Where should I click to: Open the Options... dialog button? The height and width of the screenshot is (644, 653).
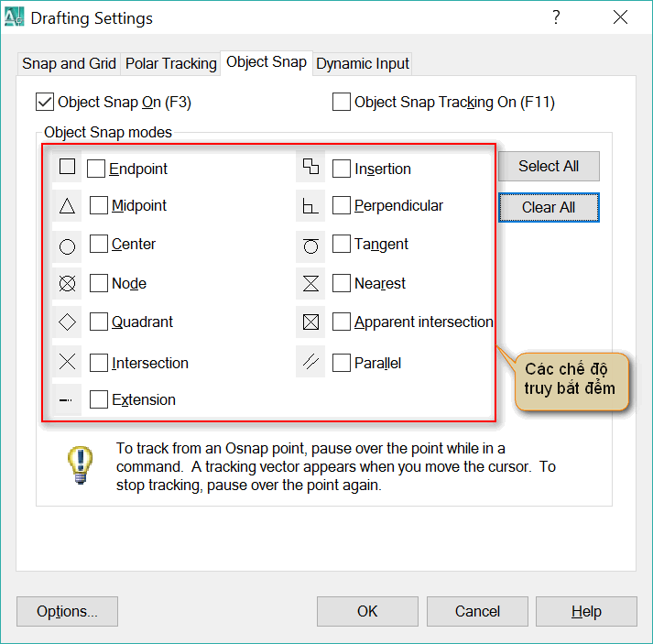(x=67, y=611)
